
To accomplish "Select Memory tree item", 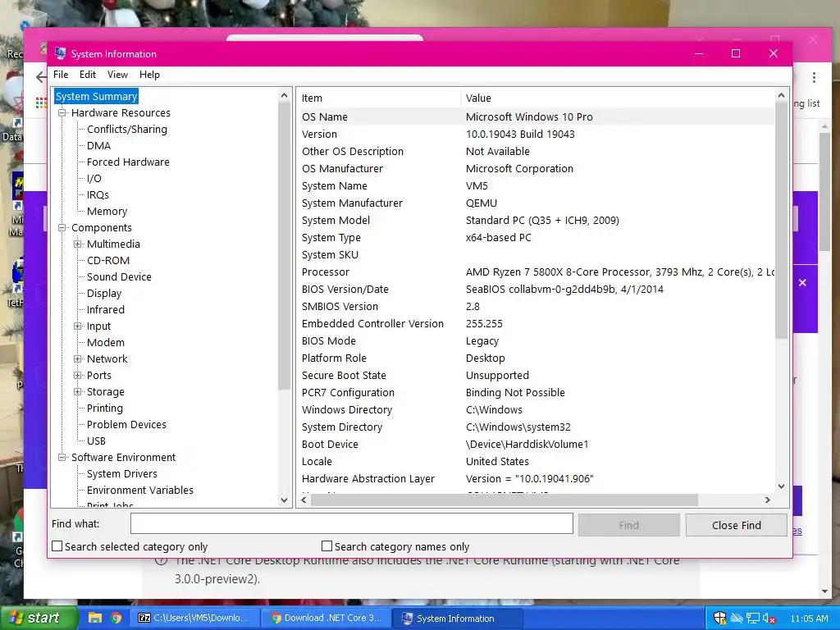I will point(107,211).
